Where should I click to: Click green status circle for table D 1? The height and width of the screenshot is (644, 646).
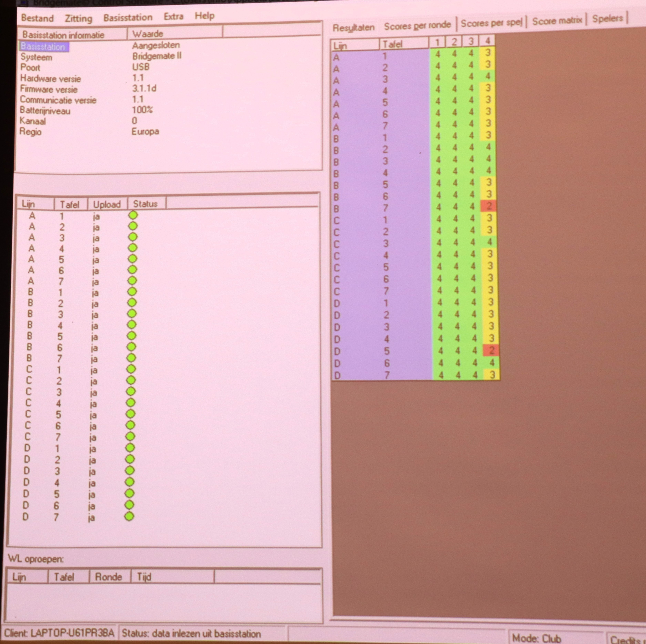pyautogui.click(x=130, y=447)
